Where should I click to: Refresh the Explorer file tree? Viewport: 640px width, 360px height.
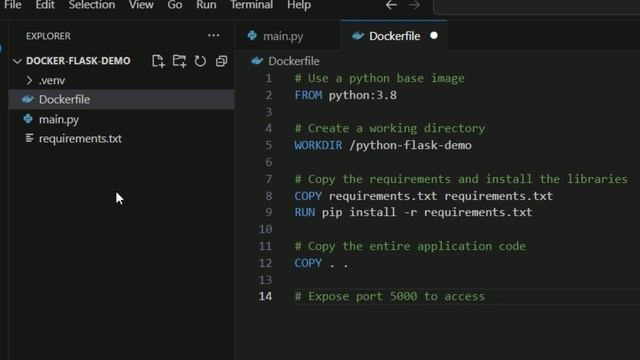point(200,61)
